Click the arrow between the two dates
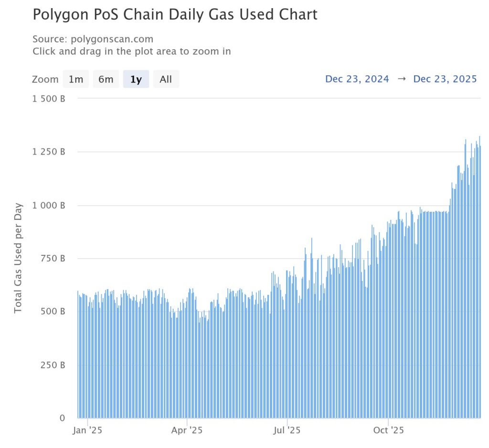The image size is (489, 448). 402,79
